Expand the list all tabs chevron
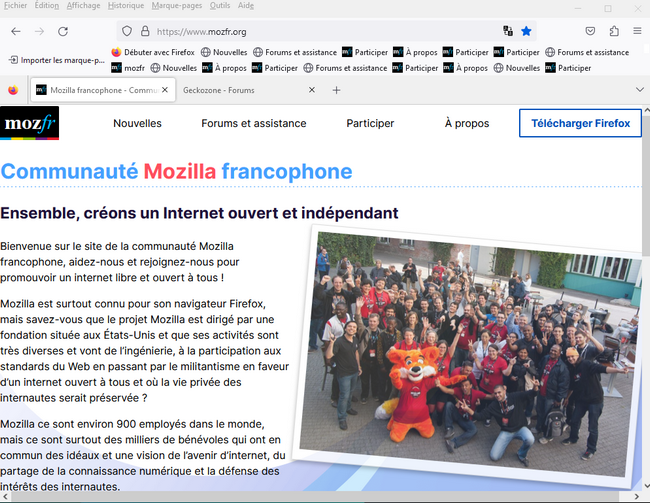The width and height of the screenshot is (650, 503). [x=640, y=90]
